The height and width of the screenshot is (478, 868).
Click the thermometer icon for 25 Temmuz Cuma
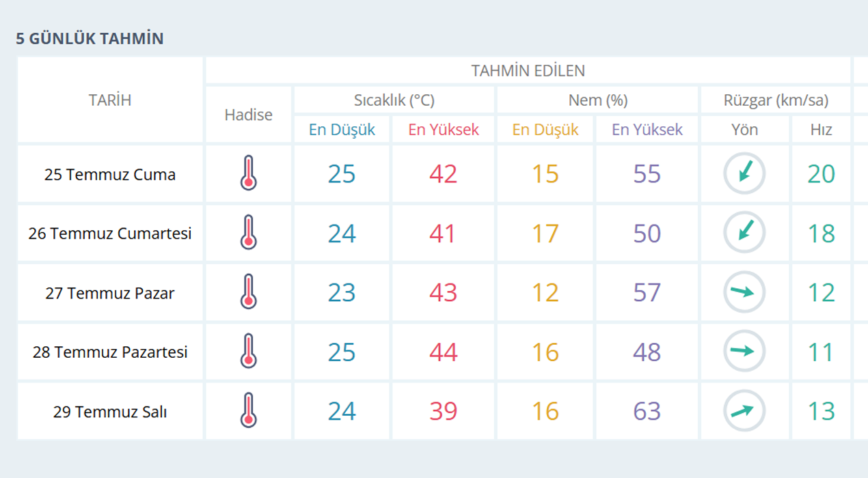click(248, 173)
